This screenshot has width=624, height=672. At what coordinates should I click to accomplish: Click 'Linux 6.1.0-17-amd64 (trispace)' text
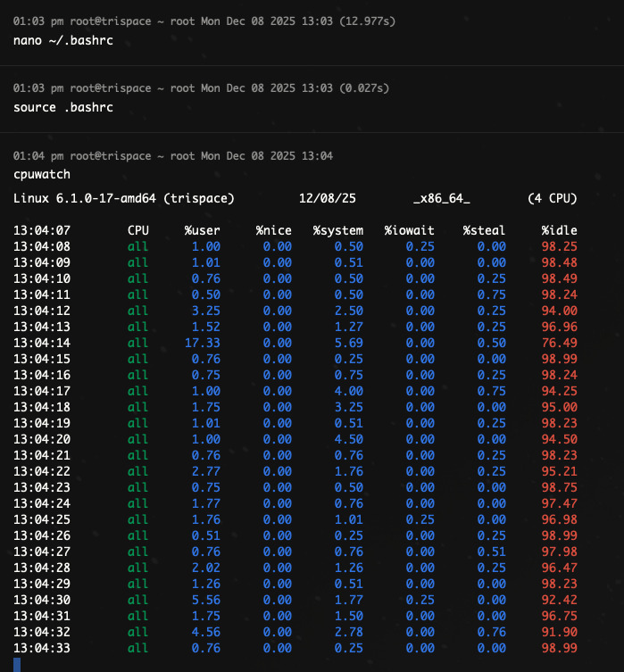[x=124, y=198]
